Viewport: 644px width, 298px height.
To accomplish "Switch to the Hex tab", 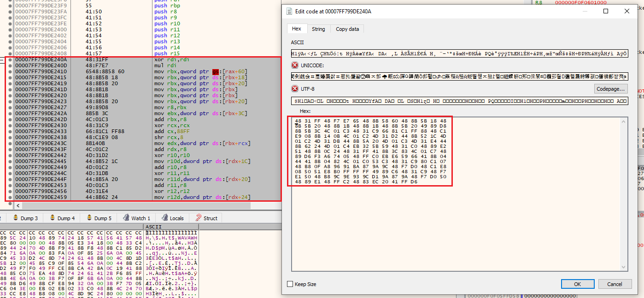I will 297,29.
